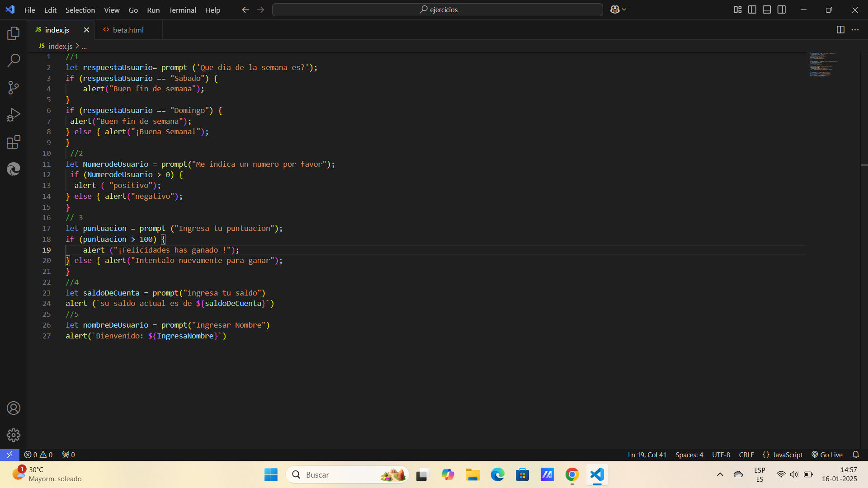Click the ejercicios command center search box

coord(437,9)
